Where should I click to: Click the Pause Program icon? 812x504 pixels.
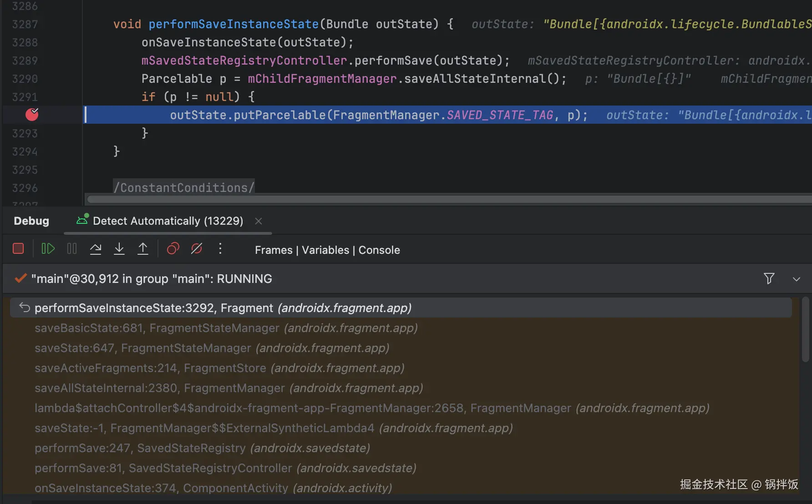[x=72, y=249]
